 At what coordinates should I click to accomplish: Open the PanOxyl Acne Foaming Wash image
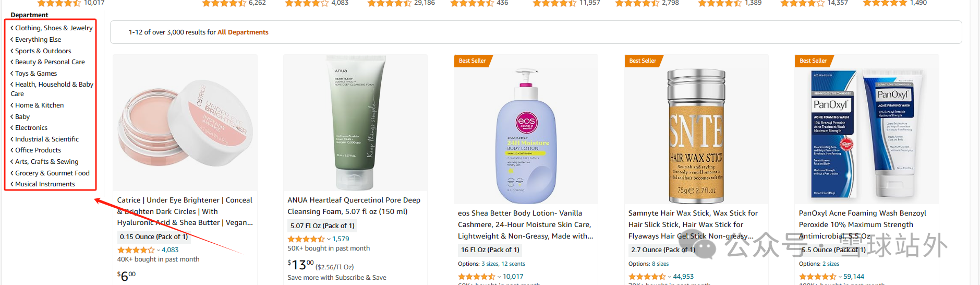866,133
